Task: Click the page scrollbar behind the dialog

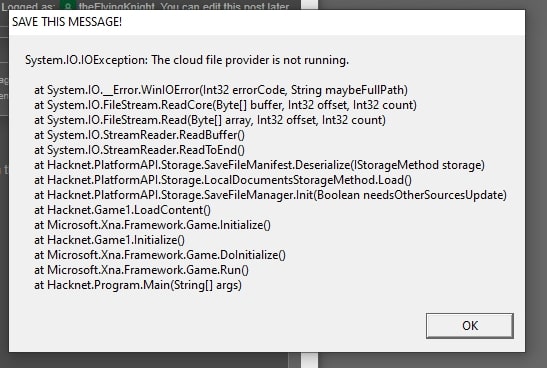Action: click(x=310, y=360)
